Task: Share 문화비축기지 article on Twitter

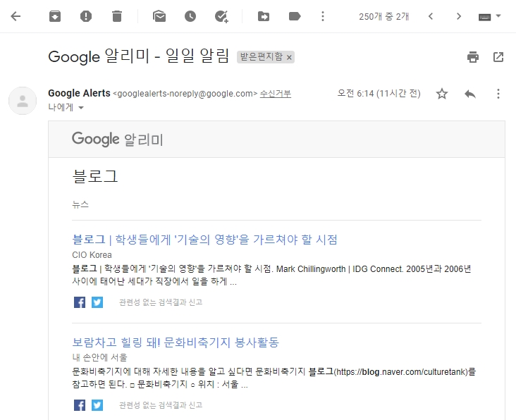Action: [97, 405]
